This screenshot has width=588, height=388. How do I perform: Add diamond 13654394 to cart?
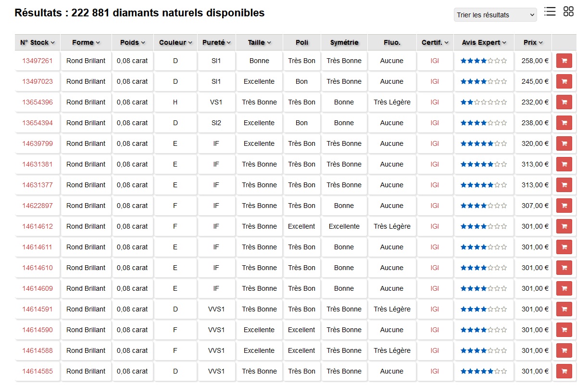pos(563,123)
